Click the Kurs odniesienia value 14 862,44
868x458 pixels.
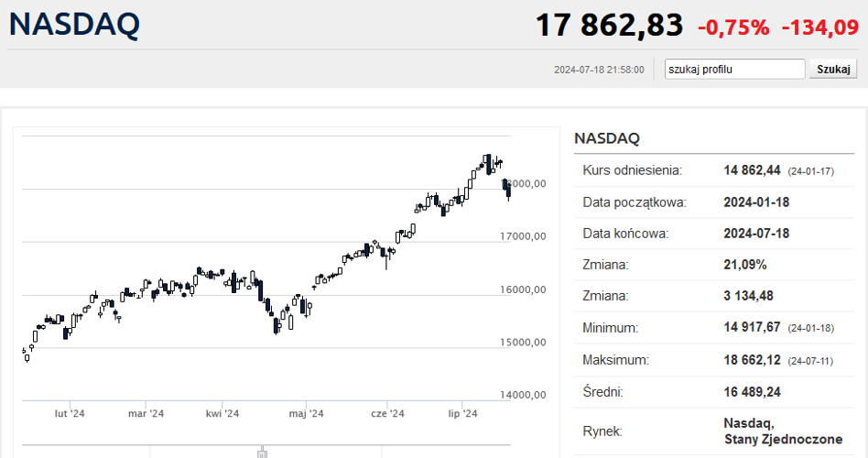752,170
